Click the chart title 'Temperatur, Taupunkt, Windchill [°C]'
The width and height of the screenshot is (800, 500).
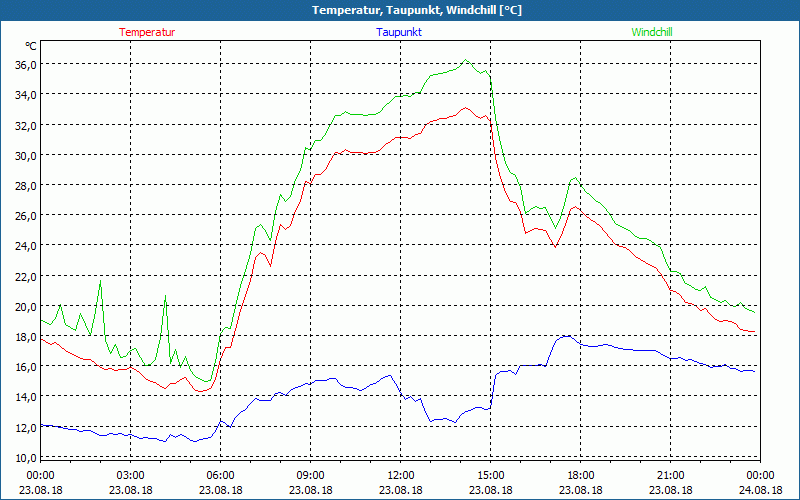point(417,10)
